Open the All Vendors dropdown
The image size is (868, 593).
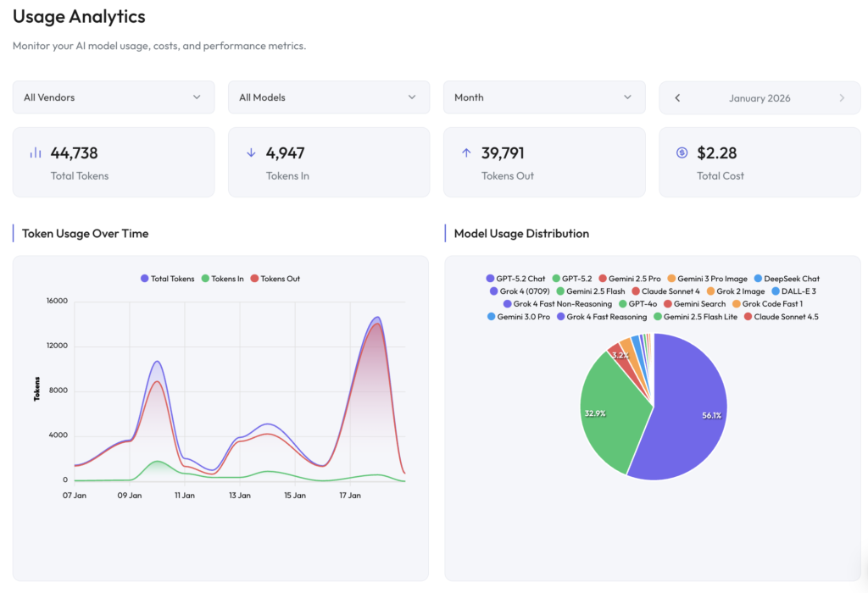pos(113,97)
